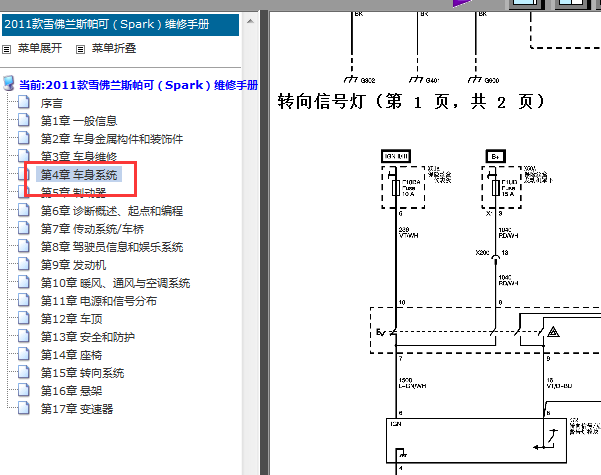This screenshot has height=475, width=601.
Task: Click the sidebar scrollbar up arrow
Action: click(x=250, y=21)
